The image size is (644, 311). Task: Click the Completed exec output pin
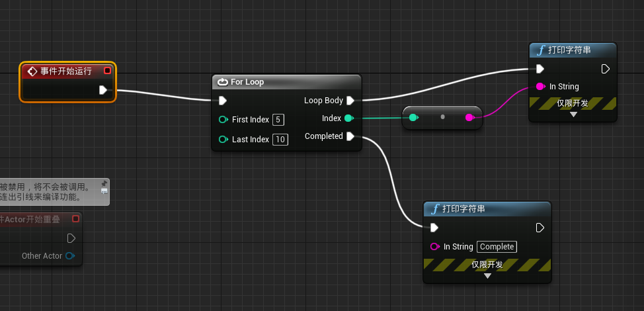click(x=350, y=136)
